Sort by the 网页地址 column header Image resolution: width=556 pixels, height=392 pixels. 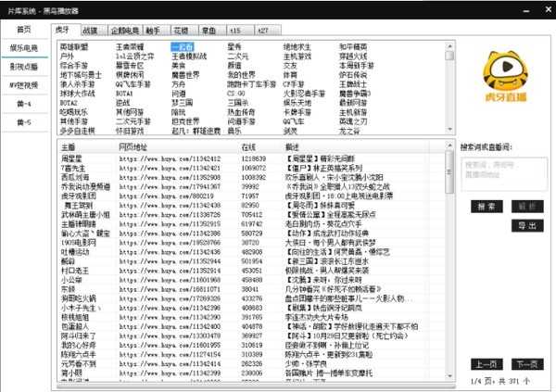[x=177, y=146]
